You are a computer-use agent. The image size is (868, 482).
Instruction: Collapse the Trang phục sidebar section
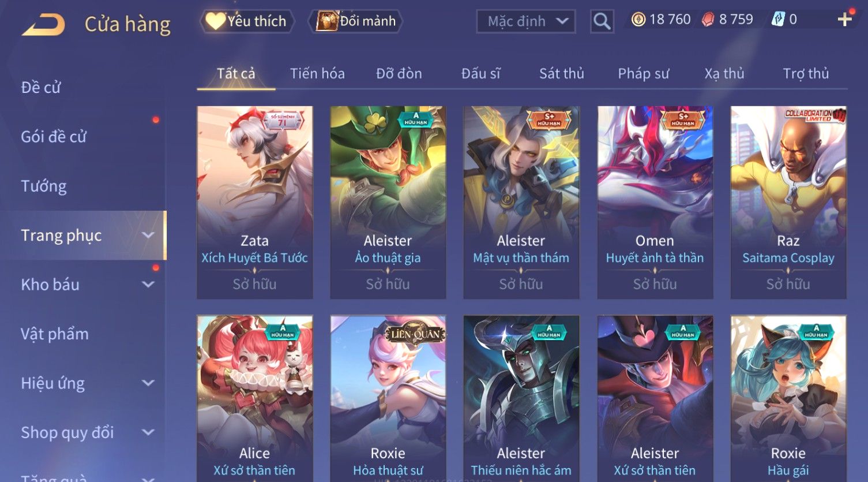click(x=148, y=235)
